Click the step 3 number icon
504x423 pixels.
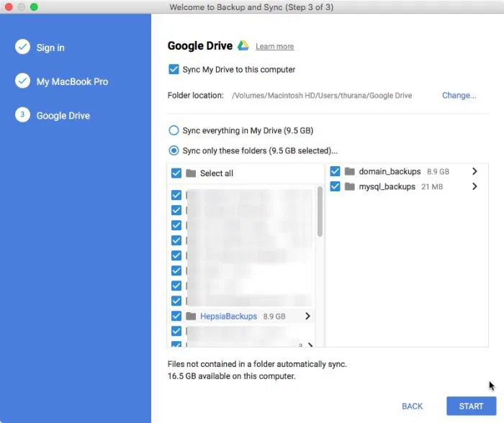22,115
